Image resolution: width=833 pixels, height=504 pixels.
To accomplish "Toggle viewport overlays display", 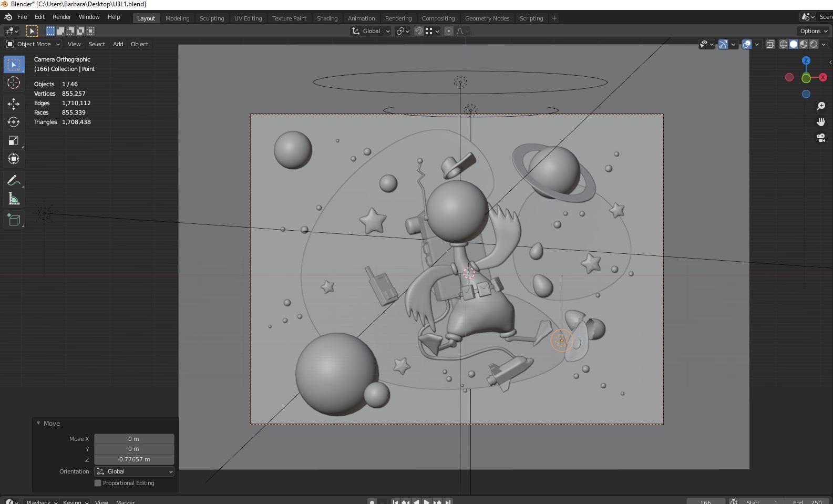I will click(747, 45).
